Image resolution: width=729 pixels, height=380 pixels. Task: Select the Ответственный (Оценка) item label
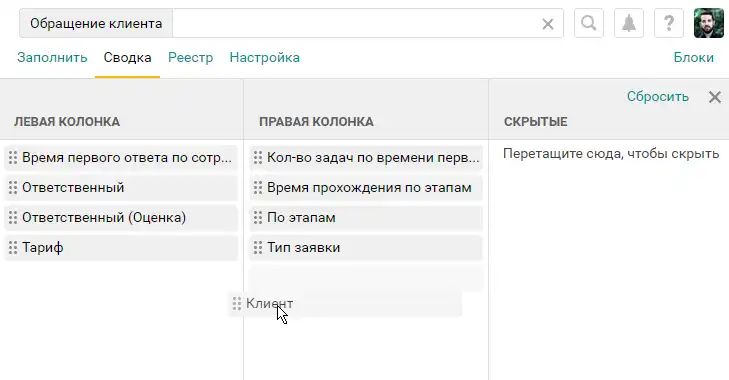[x=104, y=217]
